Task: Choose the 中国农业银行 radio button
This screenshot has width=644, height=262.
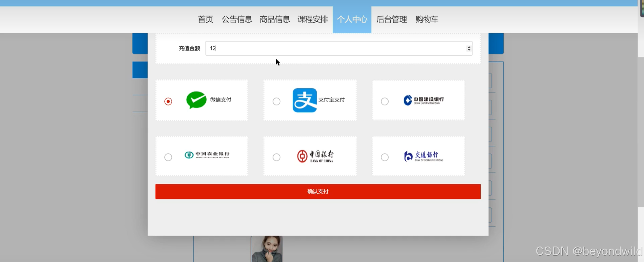Action: click(x=168, y=157)
